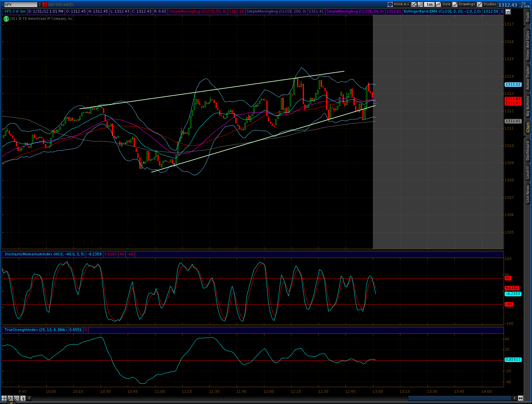The width and height of the screenshot is (532, 404).
Task: Click the D: 1/31/12 1:01 PM readout
Action: point(46,11)
